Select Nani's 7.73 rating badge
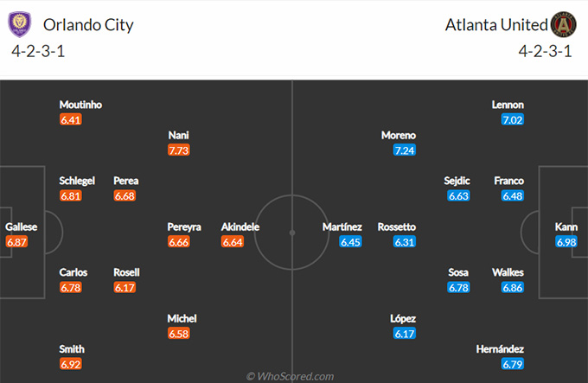Image resolution: width=588 pixels, height=383 pixels. coord(179,150)
